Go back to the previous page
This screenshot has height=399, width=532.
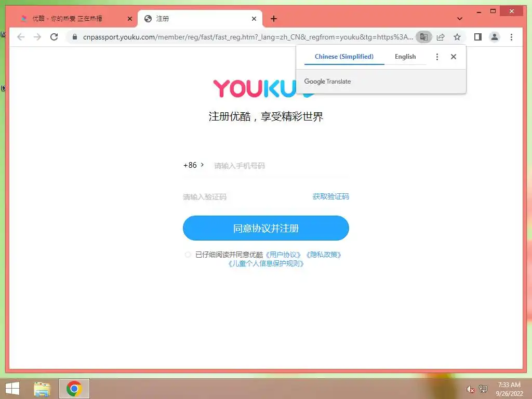click(x=21, y=37)
